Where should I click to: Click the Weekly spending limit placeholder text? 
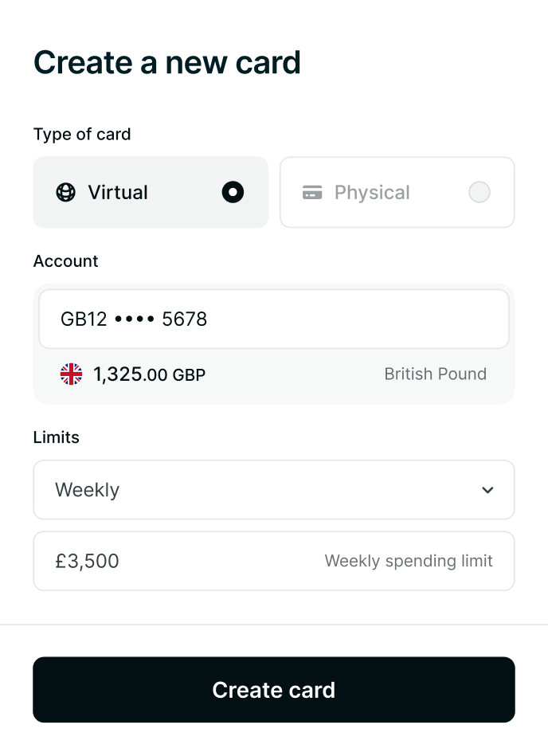coord(409,561)
